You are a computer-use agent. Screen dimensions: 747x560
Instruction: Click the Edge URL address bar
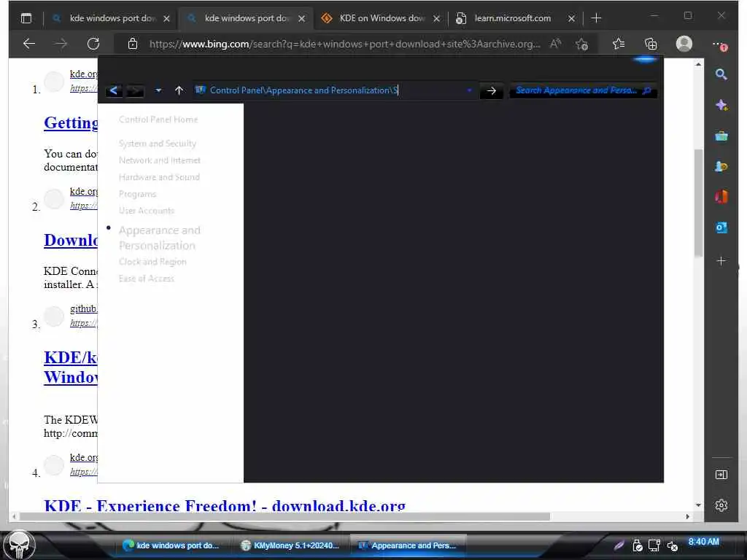[x=345, y=44]
